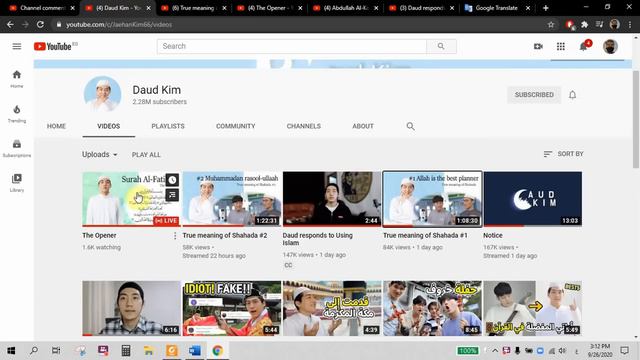Open the Sort By menu
Image resolution: width=640 pixels, height=360 pixels.
(x=563, y=154)
